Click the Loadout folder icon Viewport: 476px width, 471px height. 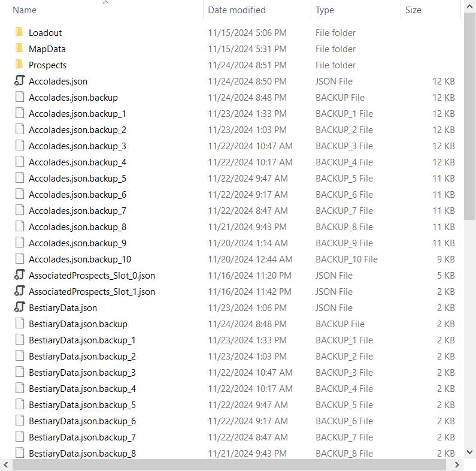tap(19, 32)
